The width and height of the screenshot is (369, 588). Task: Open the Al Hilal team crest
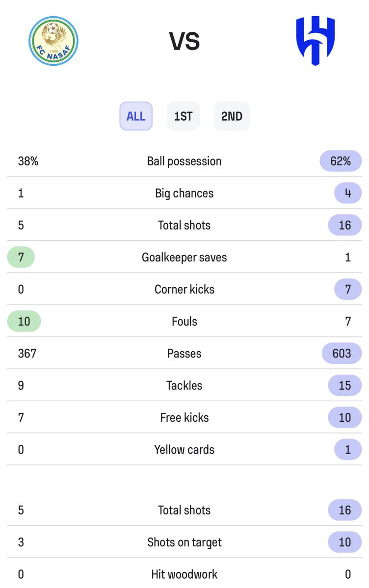click(316, 41)
